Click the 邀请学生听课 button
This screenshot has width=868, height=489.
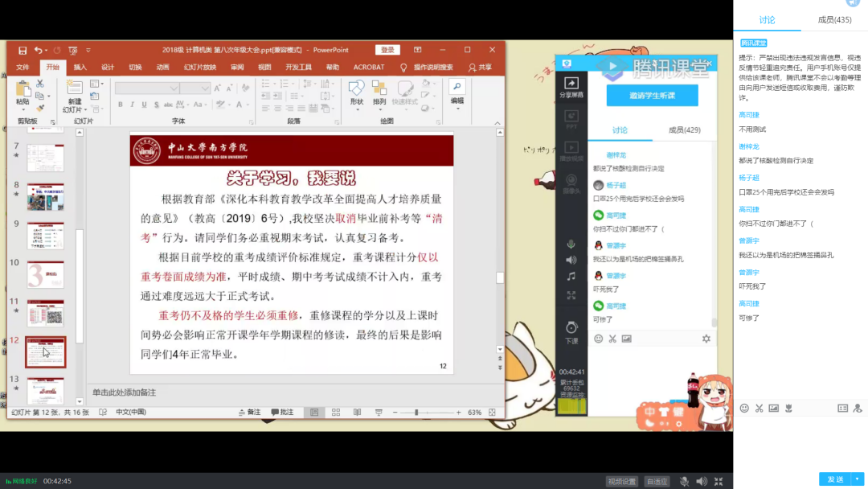click(x=652, y=96)
